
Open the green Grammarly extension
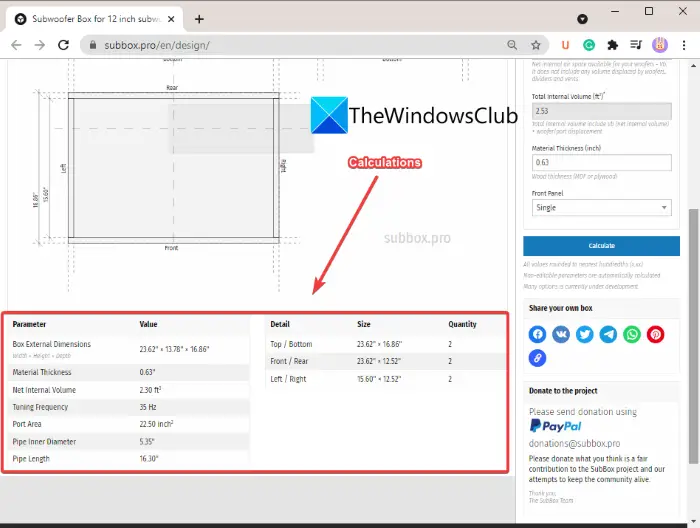click(589, 45)
